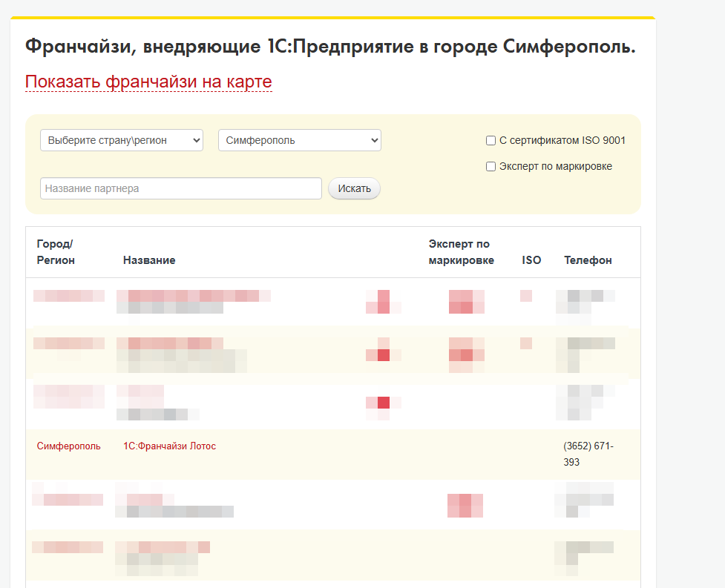The image size is (725, 588).
Task: Click first row's marking expert badge icon
Action: coord(467,302)
